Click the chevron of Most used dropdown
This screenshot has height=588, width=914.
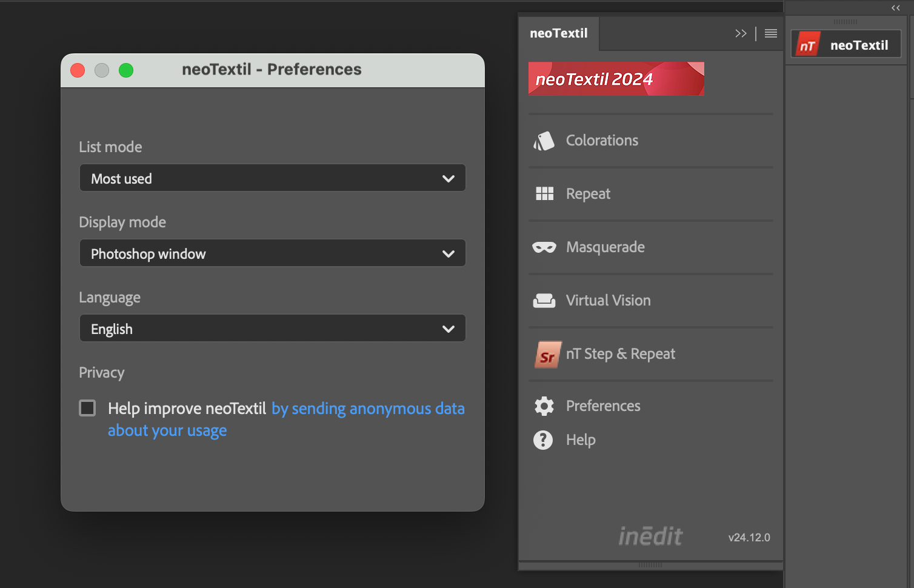[449, 179]
